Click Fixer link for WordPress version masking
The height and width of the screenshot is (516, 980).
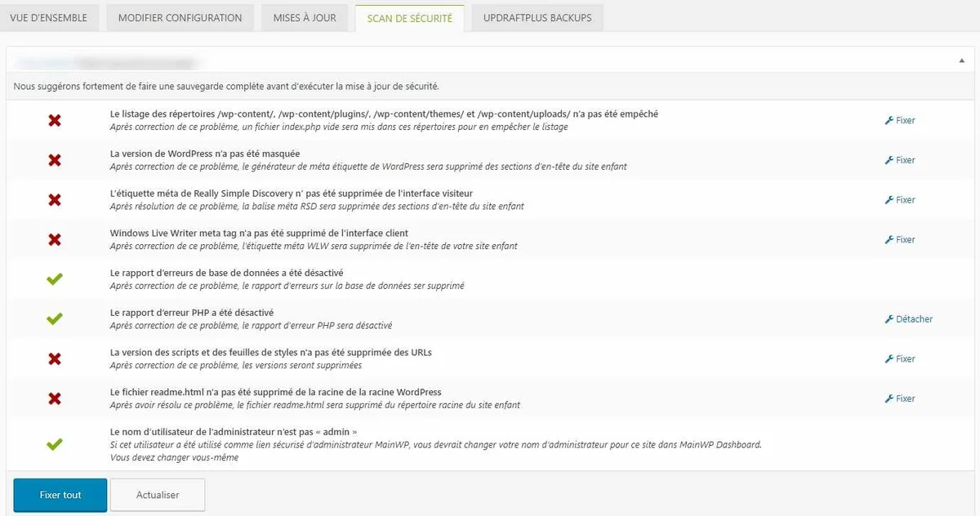[900, 160]
